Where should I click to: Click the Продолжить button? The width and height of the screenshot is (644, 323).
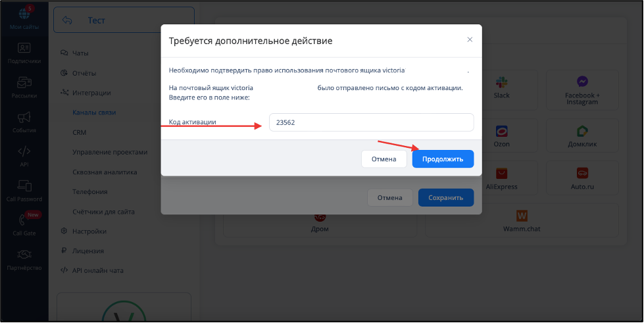pos(443,159)
